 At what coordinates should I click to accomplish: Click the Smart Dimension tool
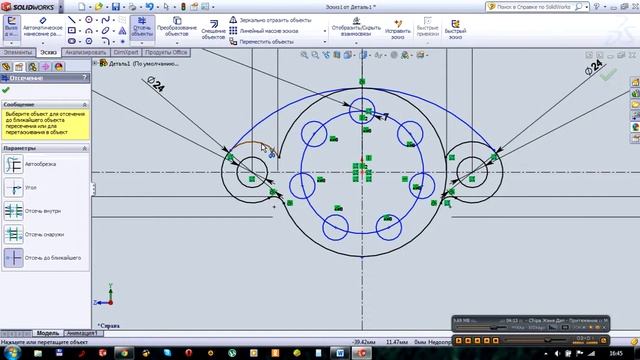pos(42,27)
